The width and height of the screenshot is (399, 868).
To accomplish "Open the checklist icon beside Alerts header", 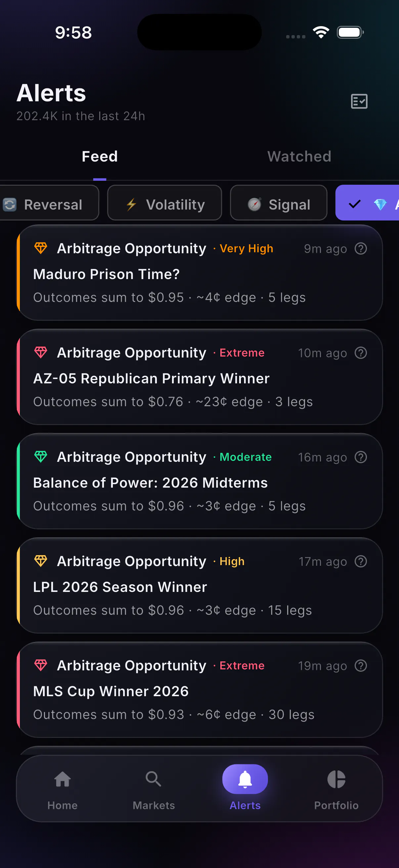I will (x=359, y=101).
